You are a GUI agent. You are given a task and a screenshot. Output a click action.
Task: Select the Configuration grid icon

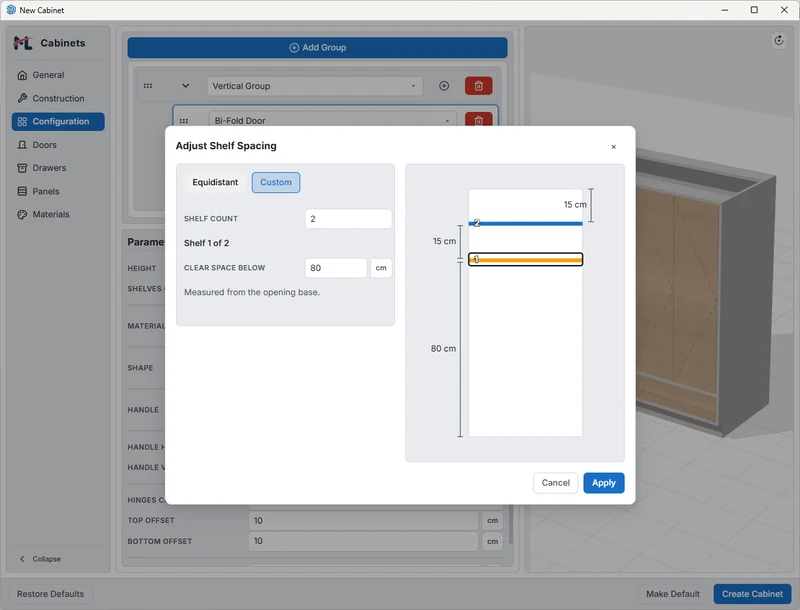(22, 121)
